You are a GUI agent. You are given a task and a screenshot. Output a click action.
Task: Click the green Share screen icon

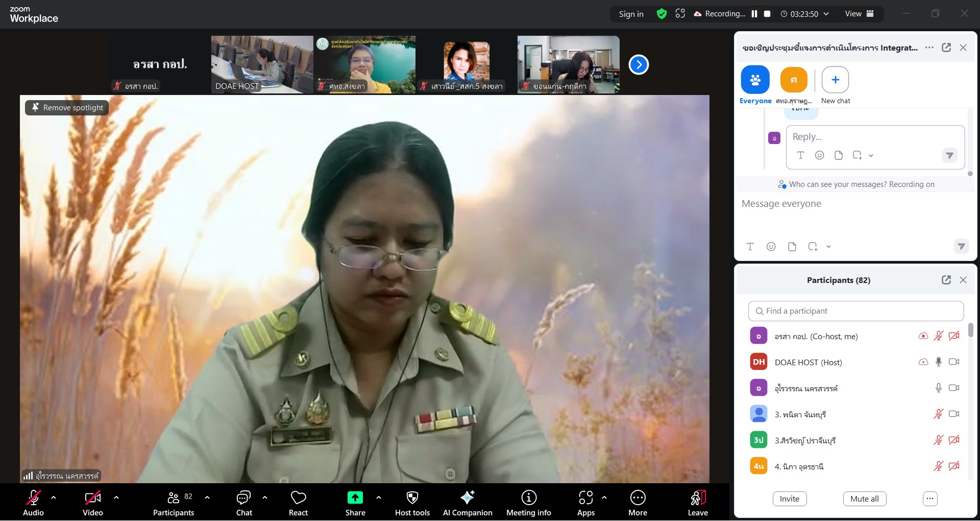pos(355,498)
